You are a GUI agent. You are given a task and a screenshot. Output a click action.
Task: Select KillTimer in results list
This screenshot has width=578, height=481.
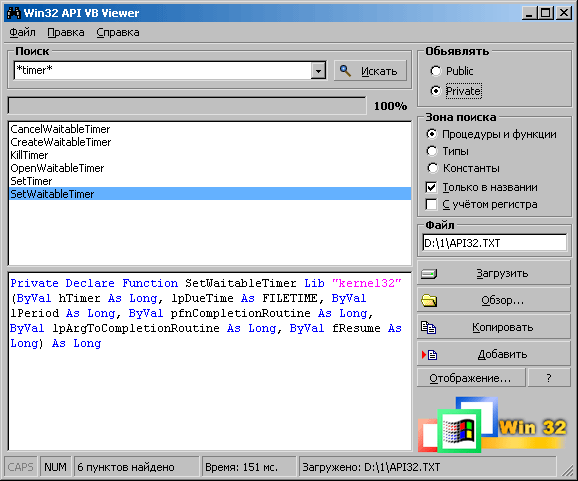pos(210,155)
